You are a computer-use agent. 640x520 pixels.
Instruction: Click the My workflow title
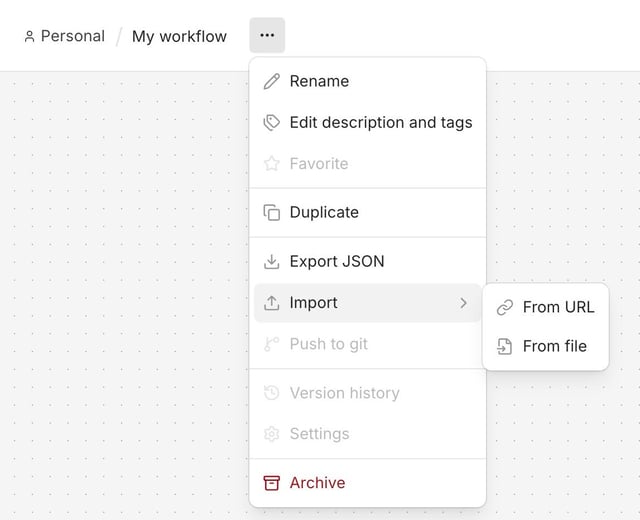179,36
